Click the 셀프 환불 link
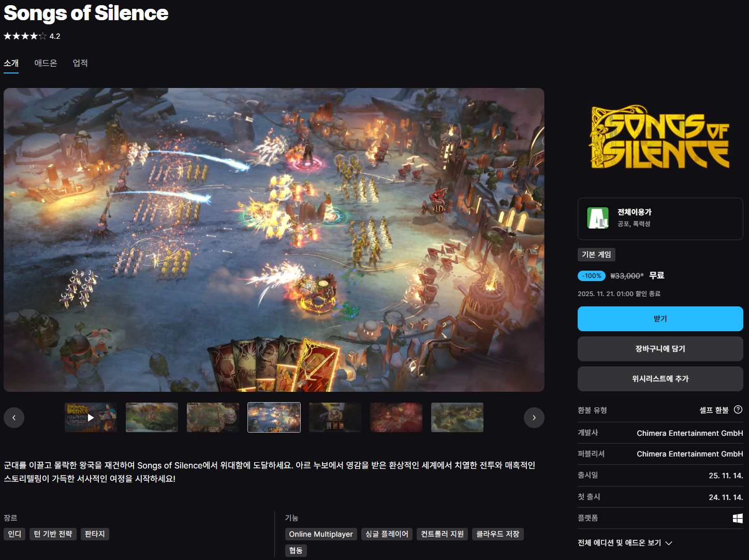 [x=714, y=410]
